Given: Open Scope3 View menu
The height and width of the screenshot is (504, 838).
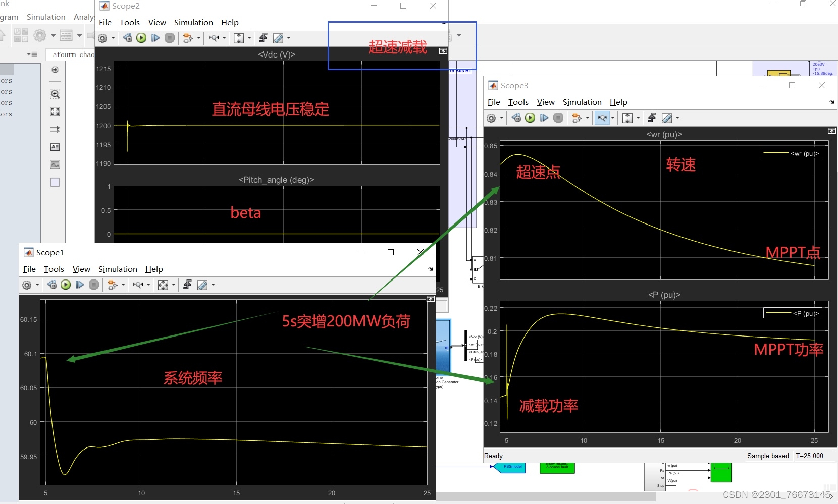Looking at the screenshot, I should (546, 102).
